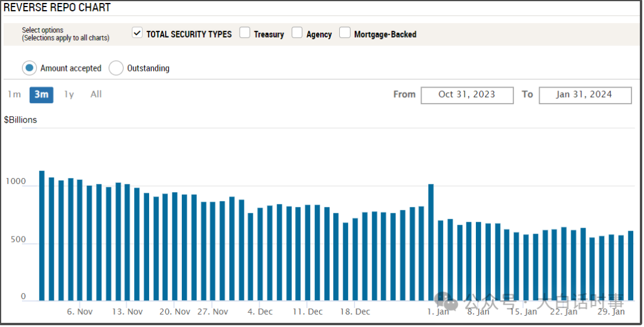The image size is (644, 327).
Task: Show the All time range
Action: (96, 94)
